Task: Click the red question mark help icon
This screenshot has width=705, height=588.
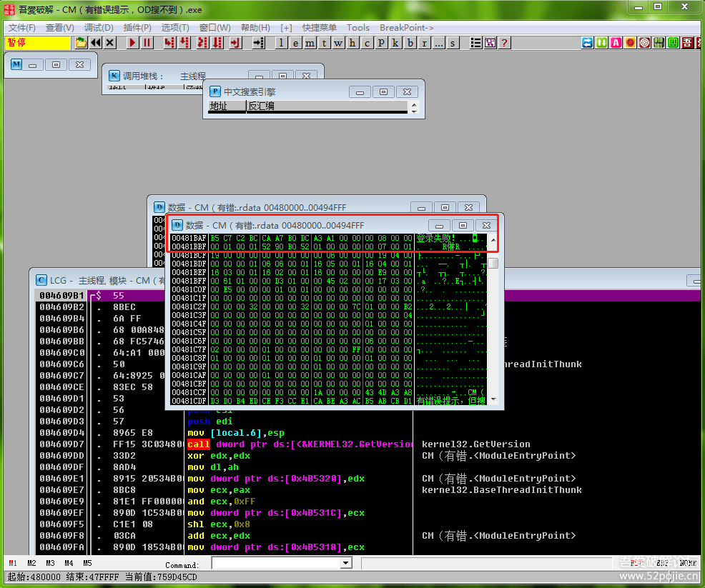Action: pos(505,43)
